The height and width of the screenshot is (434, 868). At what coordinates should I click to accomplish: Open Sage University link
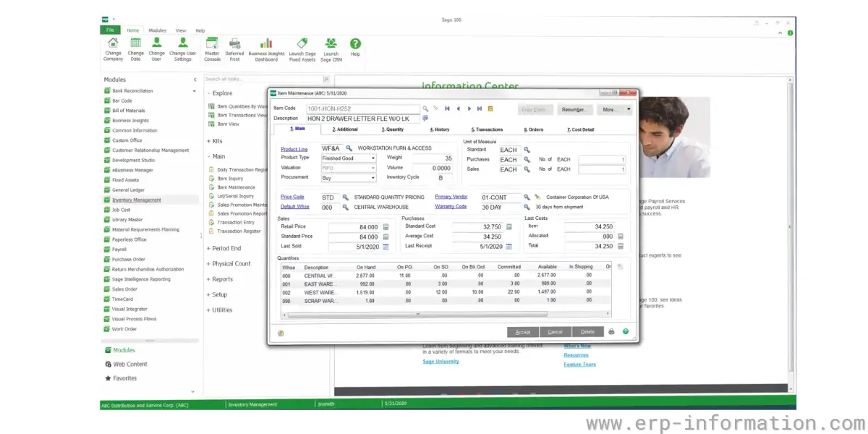[x=441, y=361]
